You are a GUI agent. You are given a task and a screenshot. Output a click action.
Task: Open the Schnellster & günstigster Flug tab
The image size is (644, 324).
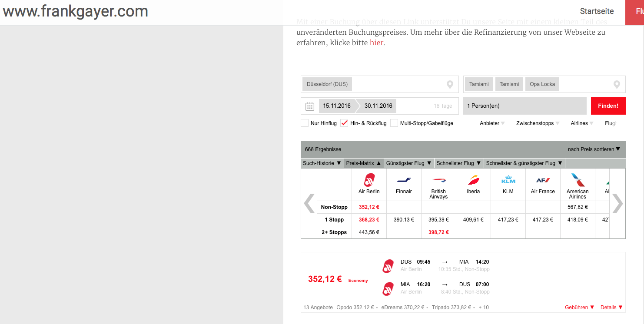point(524,163)
